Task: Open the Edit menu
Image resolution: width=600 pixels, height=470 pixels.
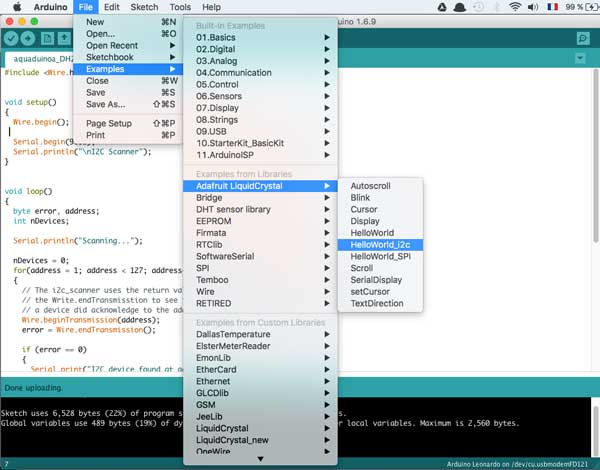Action: point(112,7)
